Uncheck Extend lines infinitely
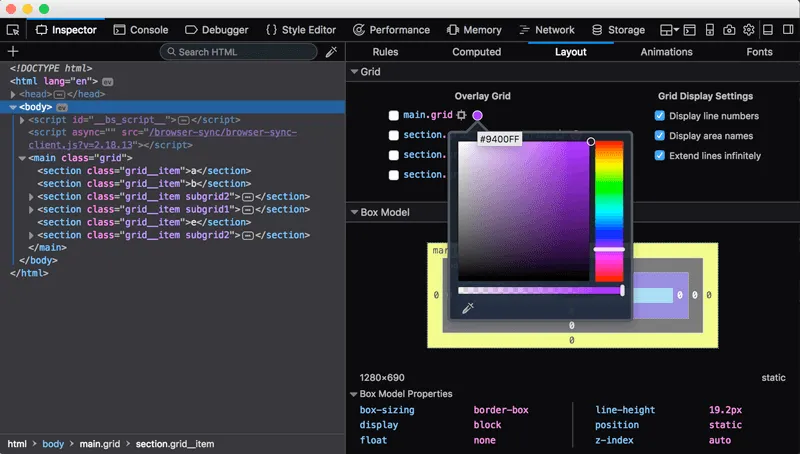800x454 pixels. 660,156
